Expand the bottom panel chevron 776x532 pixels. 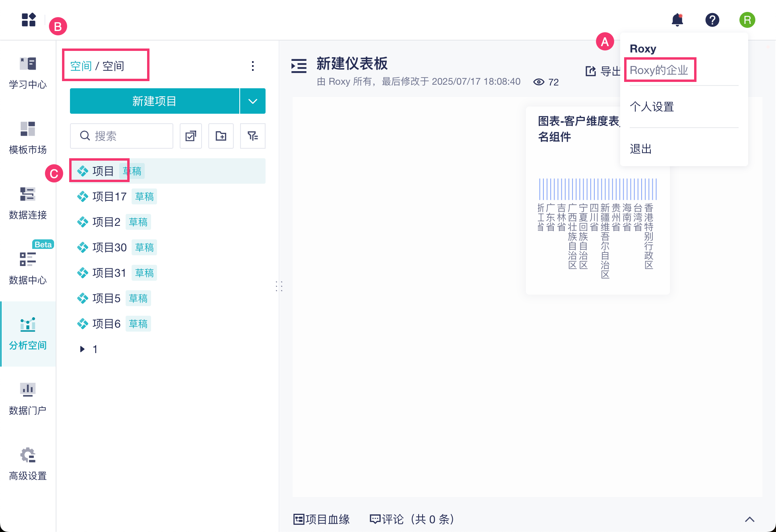tap(749, 519)
